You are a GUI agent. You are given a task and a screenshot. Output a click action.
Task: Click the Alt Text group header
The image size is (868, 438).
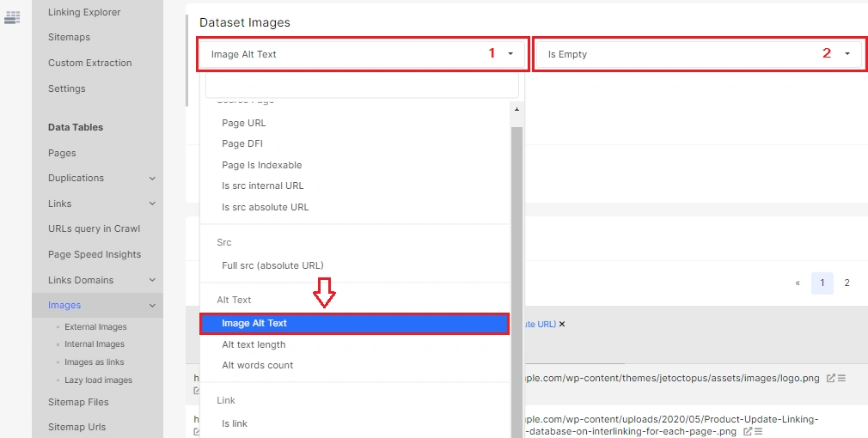(234, 300)
